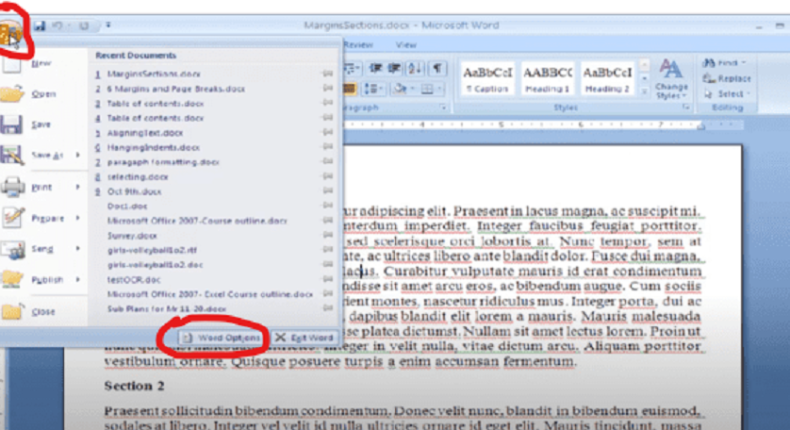This screenshot has height=430, width=790.
Task: Click the Borders icon
Action: tap(429, 89)
